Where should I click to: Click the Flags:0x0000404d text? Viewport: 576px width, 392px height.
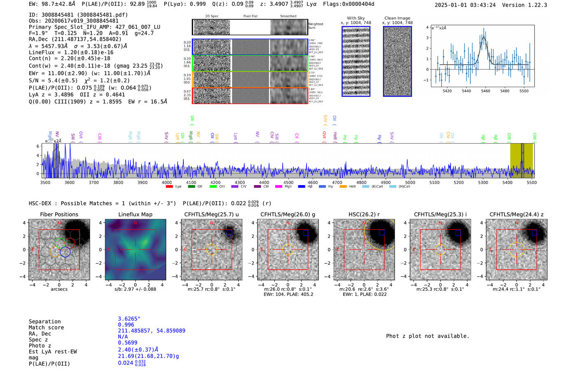point(349,4)
